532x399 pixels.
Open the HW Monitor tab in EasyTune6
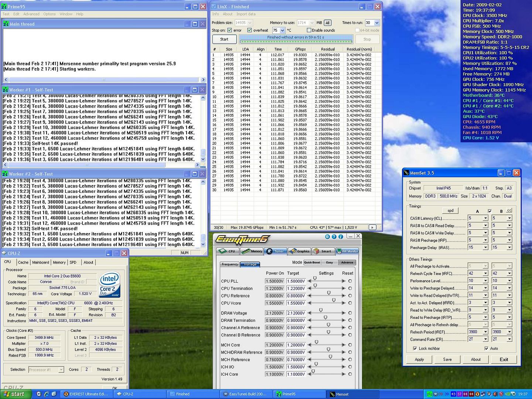[x=348, y=251]
